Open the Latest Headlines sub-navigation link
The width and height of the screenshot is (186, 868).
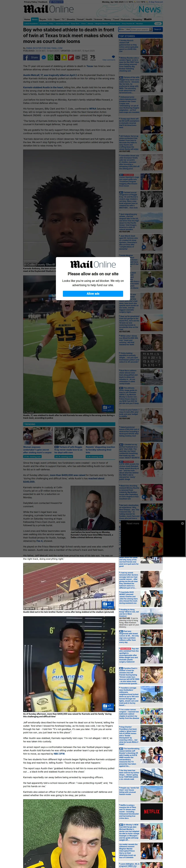point(31,24)
